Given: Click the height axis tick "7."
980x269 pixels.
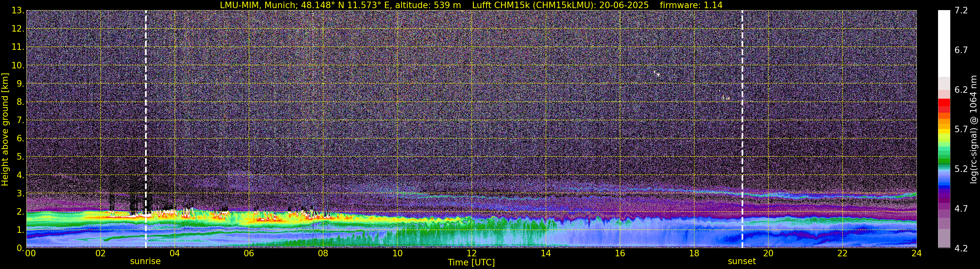Looking at the screenshot, I should [20, 120].
